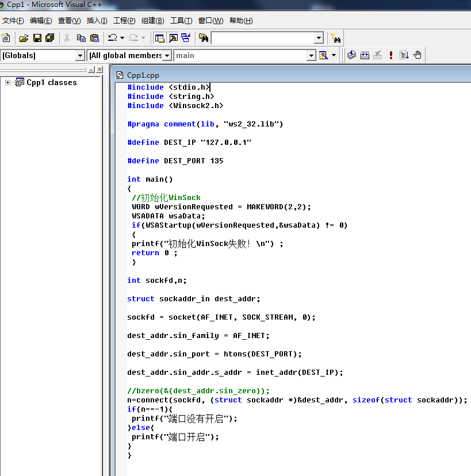Click the Go debug icon

(x=404, y=55)
